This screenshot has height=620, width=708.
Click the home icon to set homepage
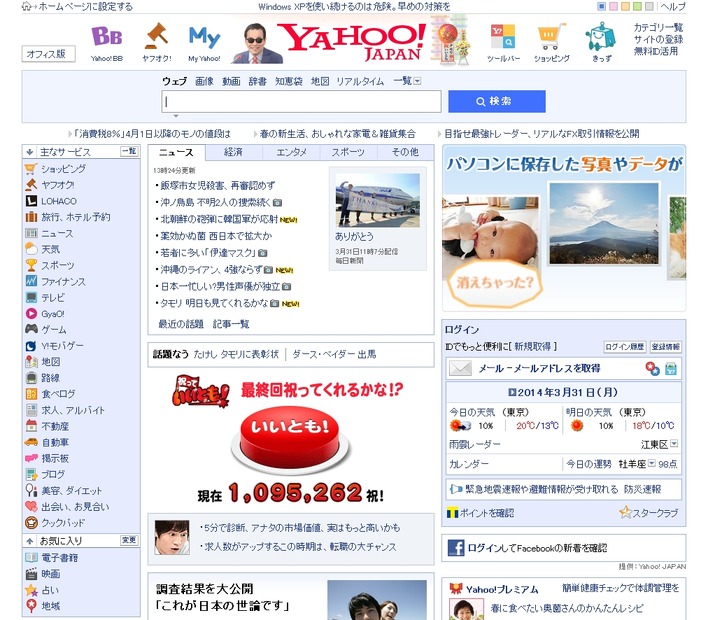pos(28,6)
